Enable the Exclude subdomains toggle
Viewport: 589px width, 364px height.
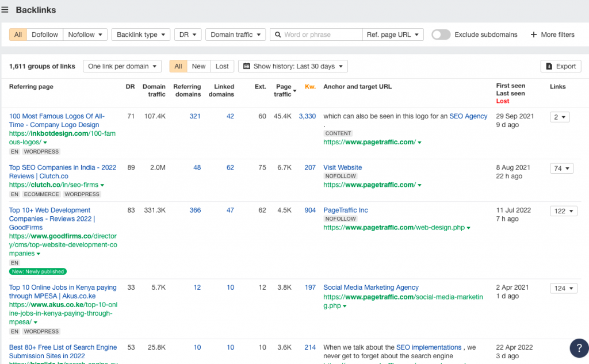[441, 35]
